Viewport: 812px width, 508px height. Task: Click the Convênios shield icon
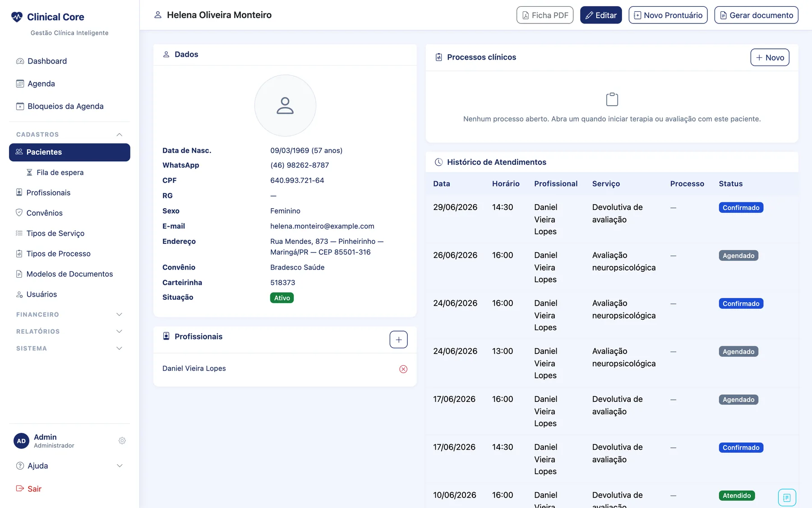tap(19, 213)
